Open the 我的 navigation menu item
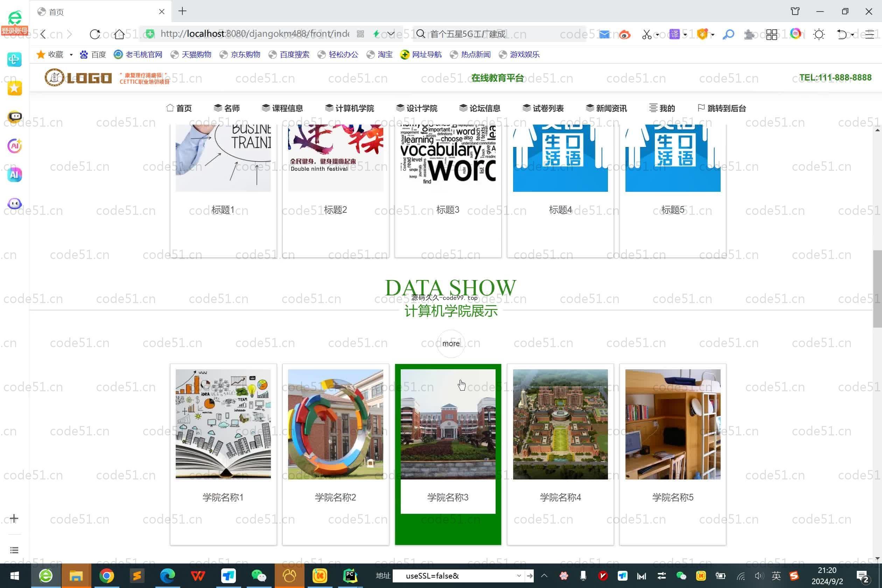Viewport: 882px width, 588px height. point(662,108)
